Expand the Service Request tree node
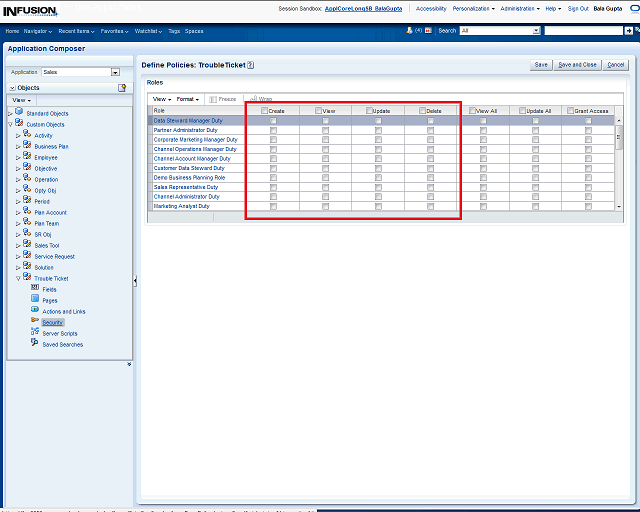This screenshot has width=640, height=512. (x=18, y=257)
